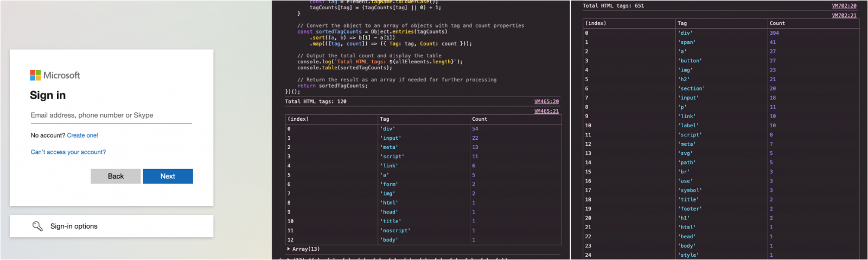Sort right table by Count column header
This screenshot has width=868, height=260.
[x=777, y=23]
